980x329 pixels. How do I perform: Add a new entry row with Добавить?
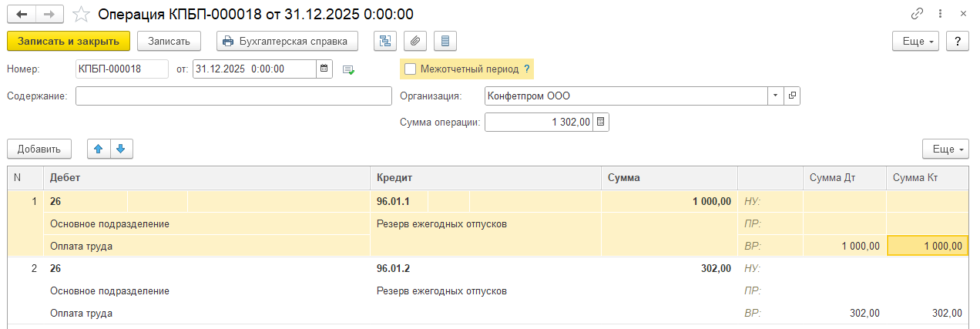pyautogui.click(x=39, y=149)
